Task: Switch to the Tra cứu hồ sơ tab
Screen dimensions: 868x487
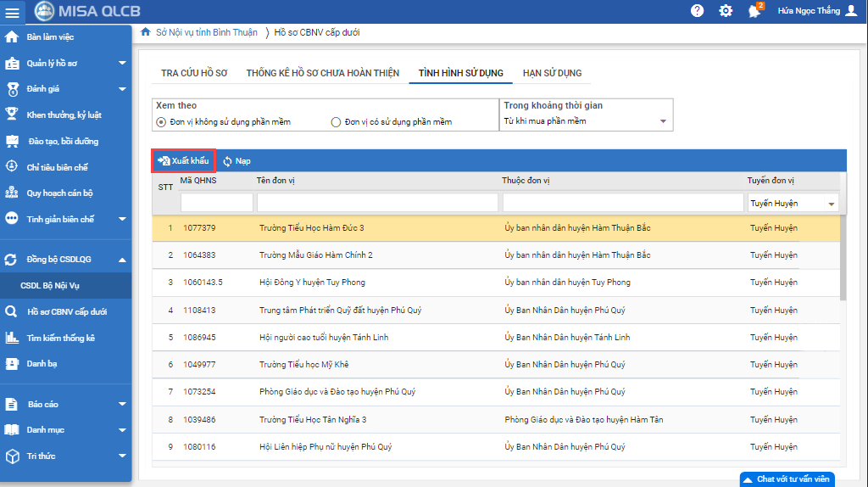Action: (x=194, y=73)
